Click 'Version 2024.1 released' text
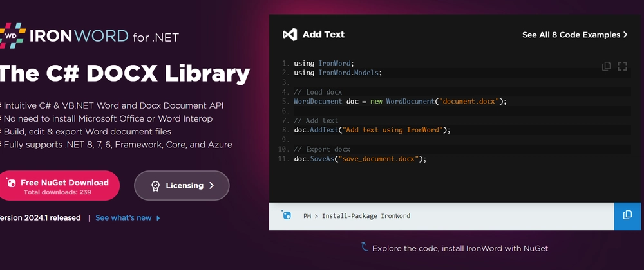Viewport: 644px width, 270px height. tap(40, 218)
